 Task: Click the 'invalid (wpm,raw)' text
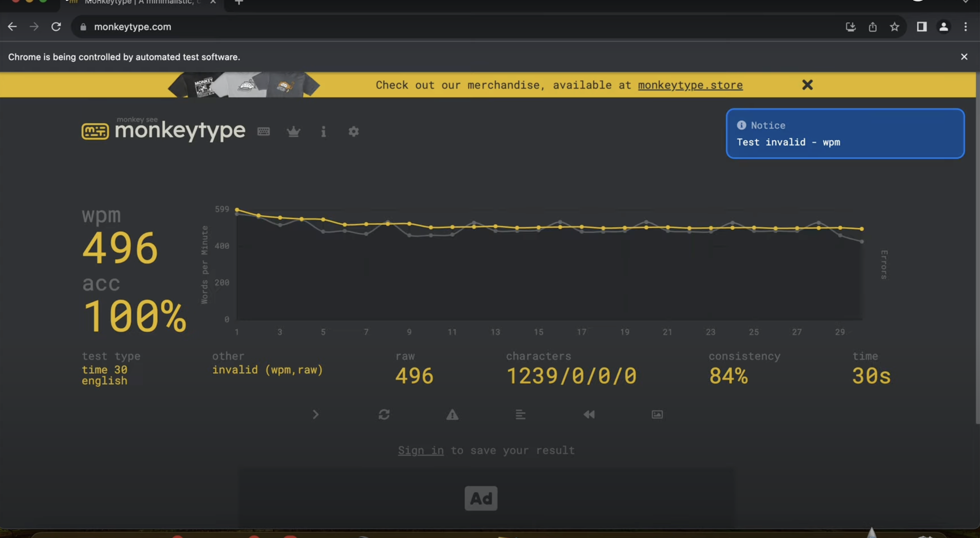click(267, 370)
